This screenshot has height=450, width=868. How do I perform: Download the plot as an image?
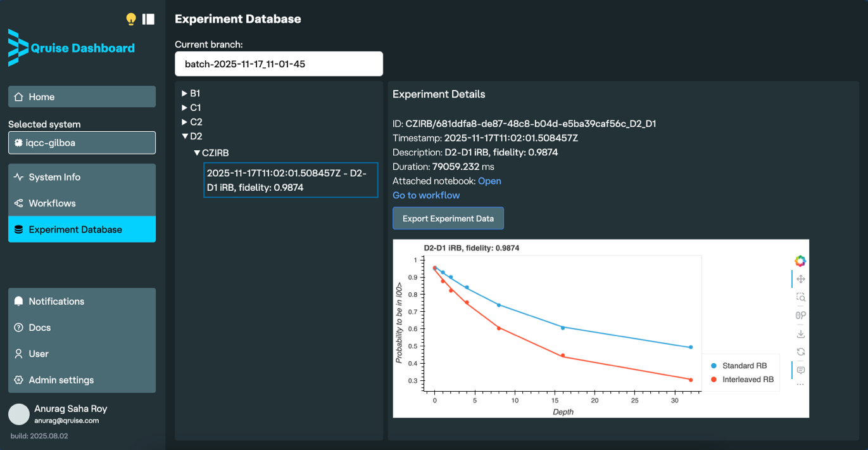pyautogui.click(x=800, y=333)
